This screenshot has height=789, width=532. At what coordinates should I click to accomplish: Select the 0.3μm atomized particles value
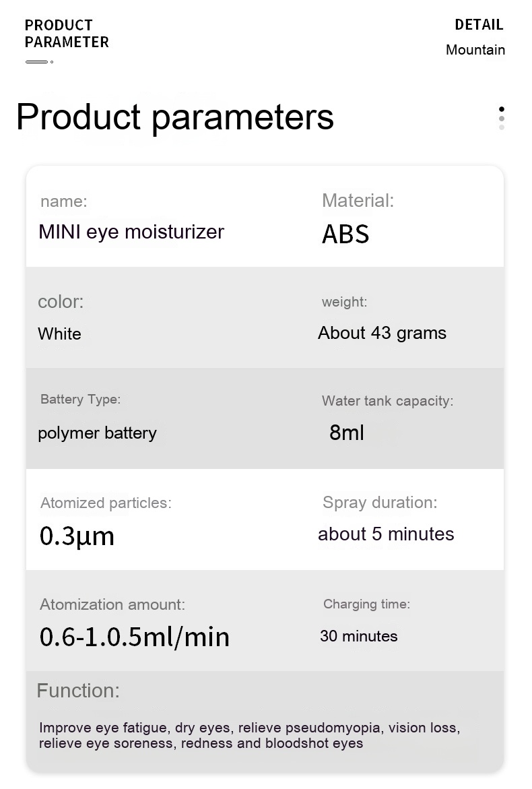(x=77, y=536)
